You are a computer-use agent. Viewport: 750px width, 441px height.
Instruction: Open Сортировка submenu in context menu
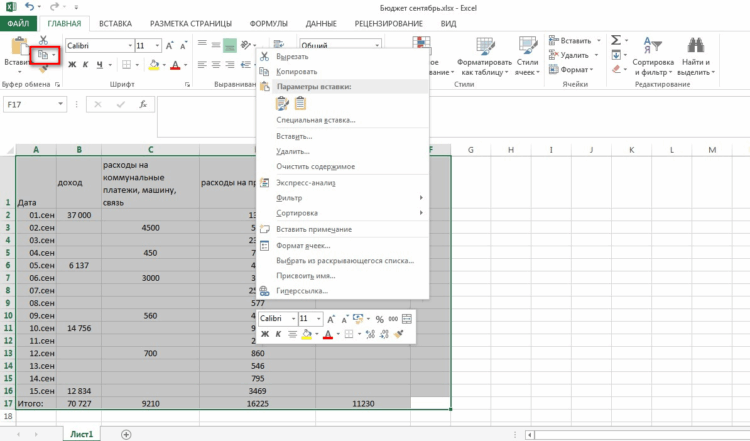[x=342, y=213]
